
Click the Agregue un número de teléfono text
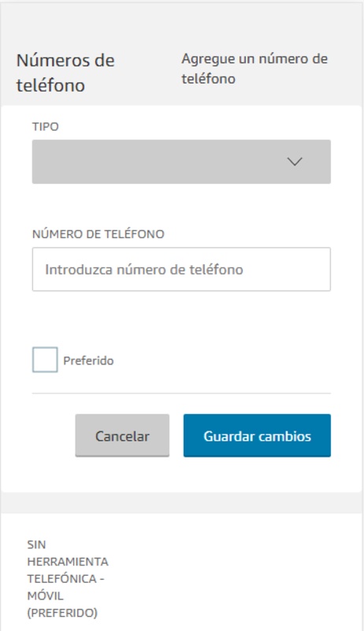coord(254,69)
